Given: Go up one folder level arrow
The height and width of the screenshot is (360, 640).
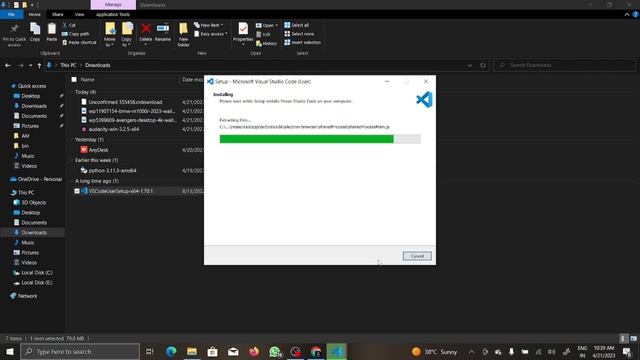Looking at the screenshot, I should click(39, 65).
